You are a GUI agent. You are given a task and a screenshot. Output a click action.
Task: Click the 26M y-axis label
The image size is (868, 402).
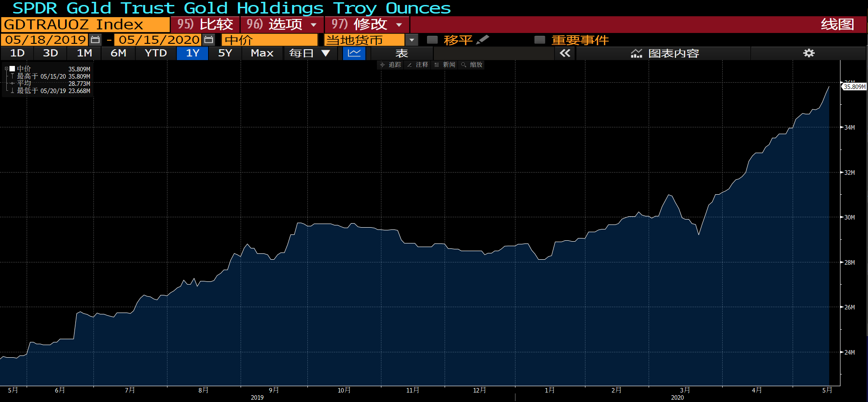coord(849,307)
